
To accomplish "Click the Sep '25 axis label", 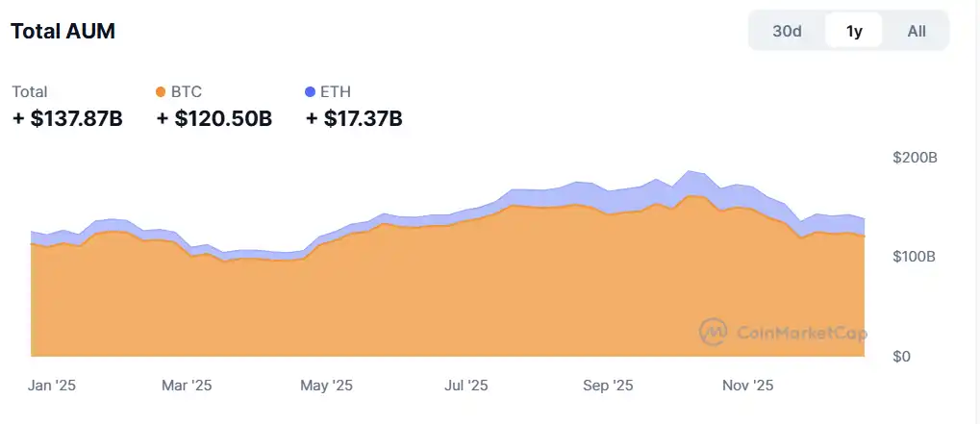I will (x=608, y=386).
